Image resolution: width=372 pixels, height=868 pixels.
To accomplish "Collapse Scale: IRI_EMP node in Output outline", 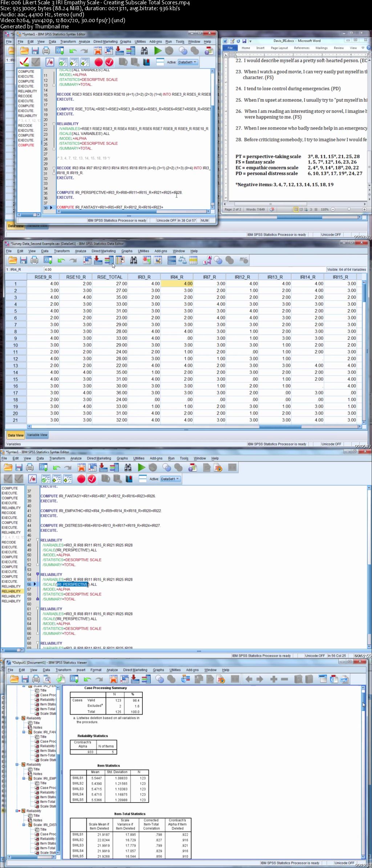I will pos(24,779).
